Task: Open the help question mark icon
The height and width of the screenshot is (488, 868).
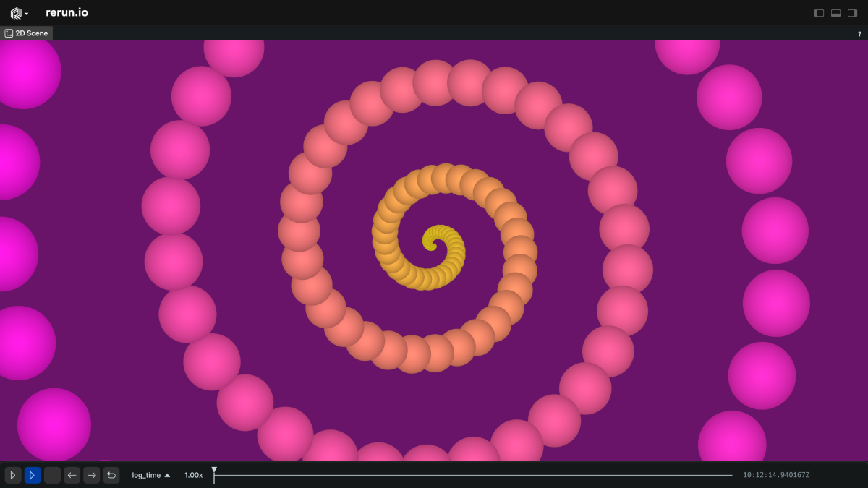Action: pos(859,34)
